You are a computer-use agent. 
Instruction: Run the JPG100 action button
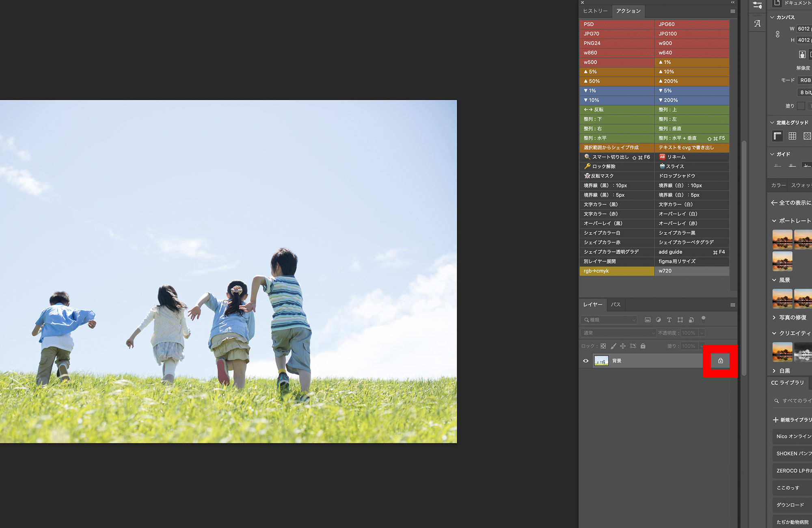coord(692,34)
